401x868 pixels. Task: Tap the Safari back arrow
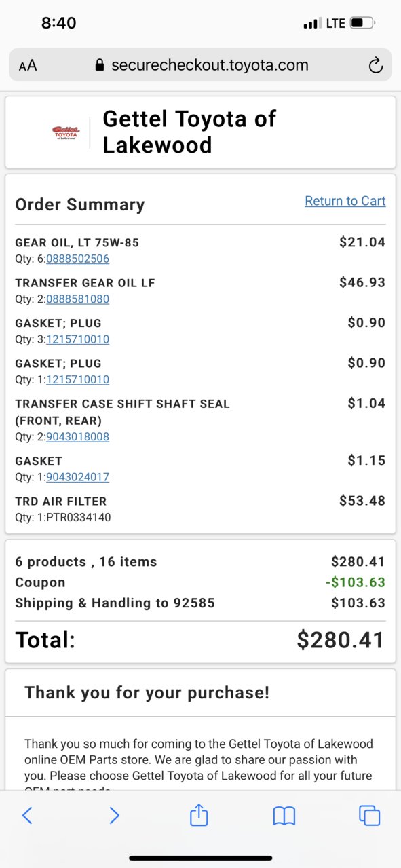click(27, 815)
